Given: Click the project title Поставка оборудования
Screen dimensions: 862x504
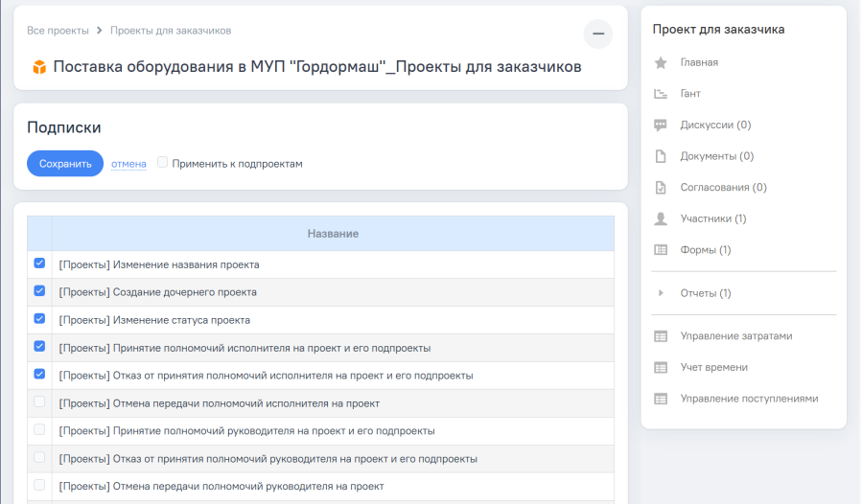Looking at the screenshot, I should [317, 67].
